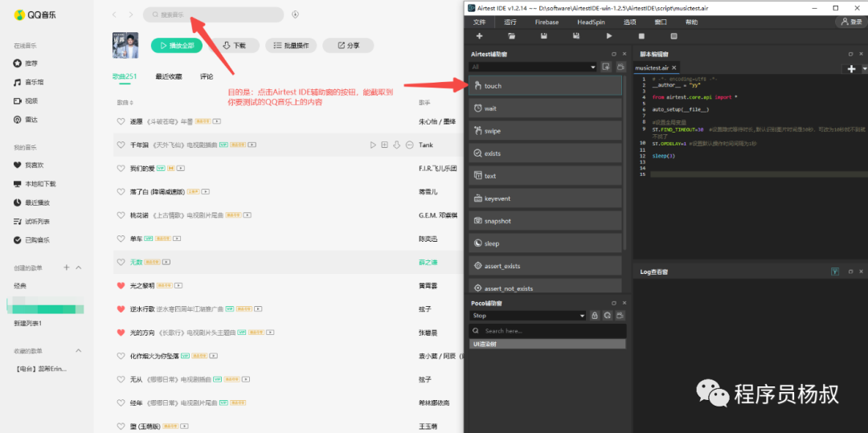Like 单车 with heart icon
The image size is (868, 433).
[x=121, y=239]
